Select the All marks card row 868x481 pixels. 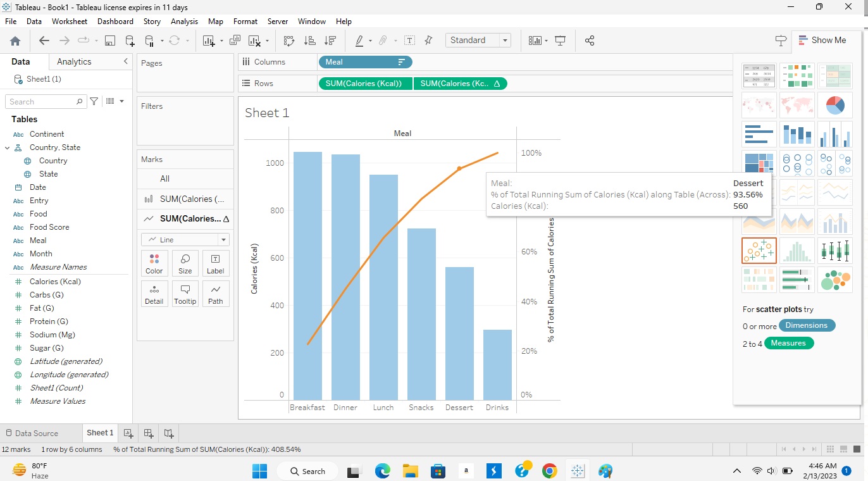tap(185, 178)
